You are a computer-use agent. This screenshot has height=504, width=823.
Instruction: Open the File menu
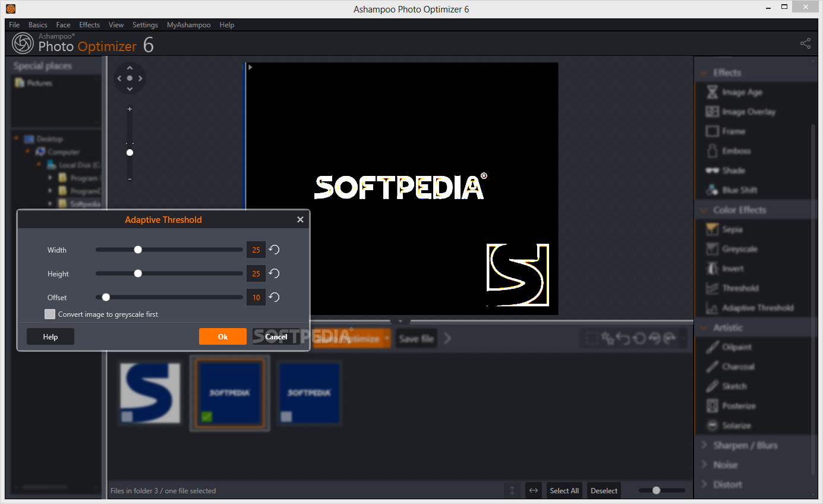(x=14, y=25)
